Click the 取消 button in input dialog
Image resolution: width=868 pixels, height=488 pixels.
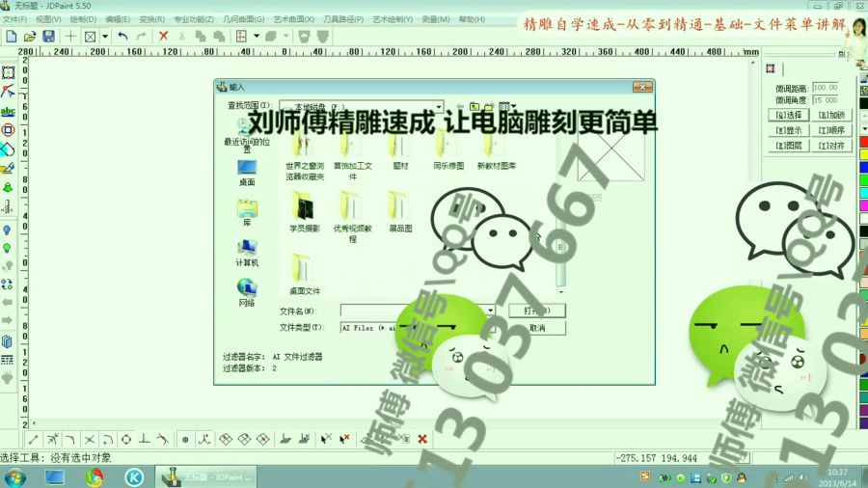click(537, 328)
